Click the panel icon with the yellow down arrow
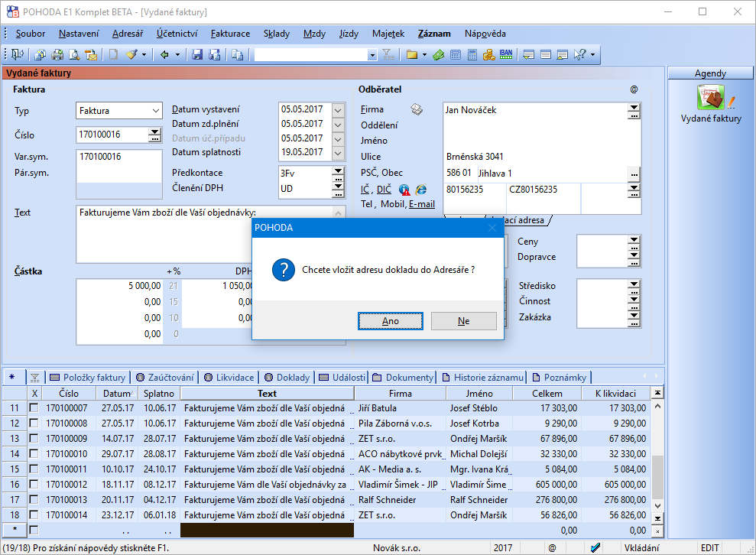This screenshot has height=555, width=756. [x=529, y=54]
